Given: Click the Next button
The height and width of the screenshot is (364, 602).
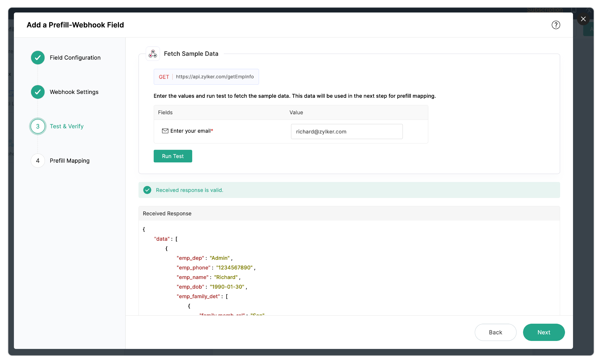Looking at the screenshot, I should click(544, 332).
